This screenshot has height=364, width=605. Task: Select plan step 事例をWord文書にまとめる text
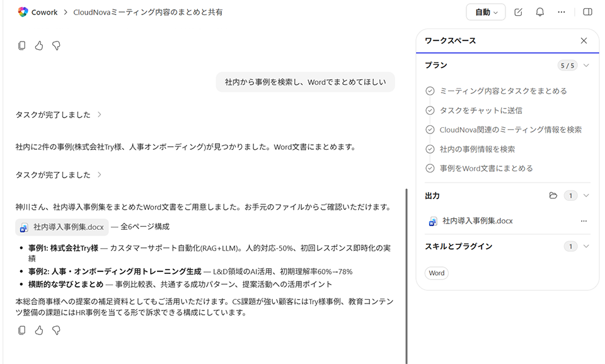click(486, 169)
